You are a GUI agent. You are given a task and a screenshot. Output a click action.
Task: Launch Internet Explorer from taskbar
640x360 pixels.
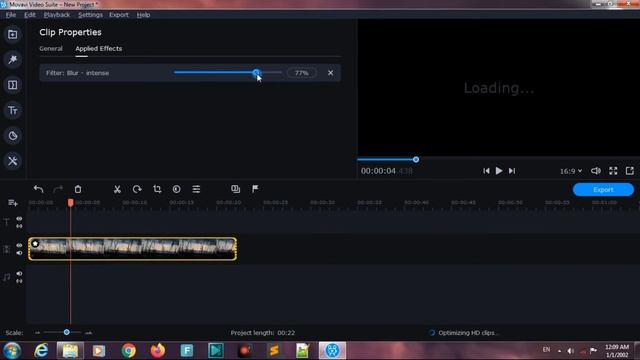click(41, 350)
